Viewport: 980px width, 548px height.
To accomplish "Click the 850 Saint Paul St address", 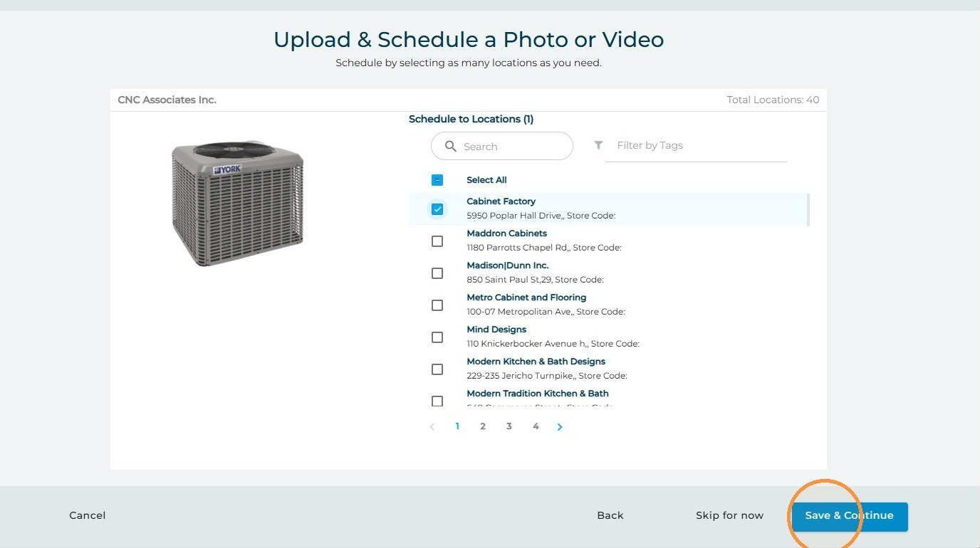I will (536, 280).
